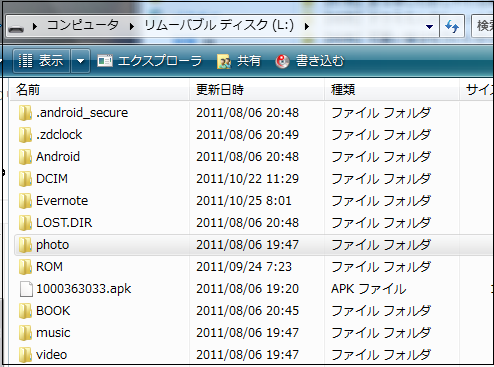This screenshot has width=494, height=367.
Task: Select the Evernote folder name
Action: pos(62,201)
